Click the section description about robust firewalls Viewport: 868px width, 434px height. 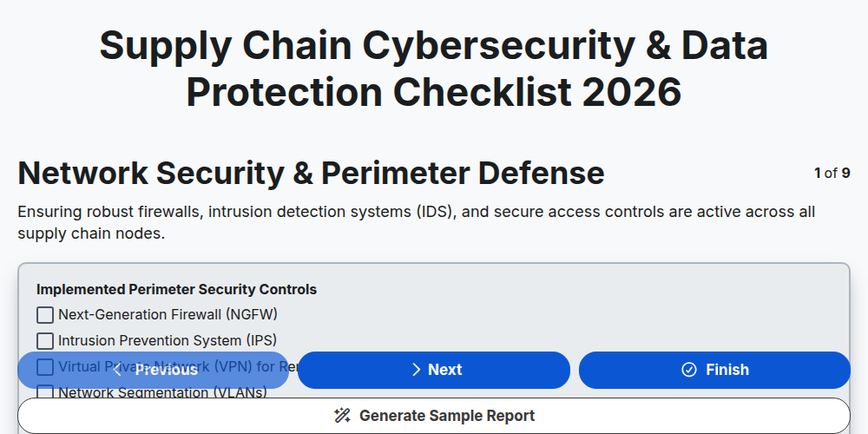(x=417, y=222)
